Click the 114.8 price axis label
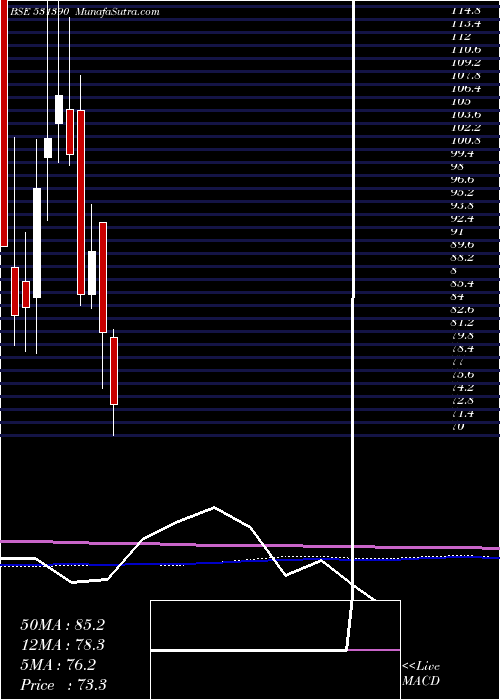This screenshot has height=700, width=500. coord(467,11)
